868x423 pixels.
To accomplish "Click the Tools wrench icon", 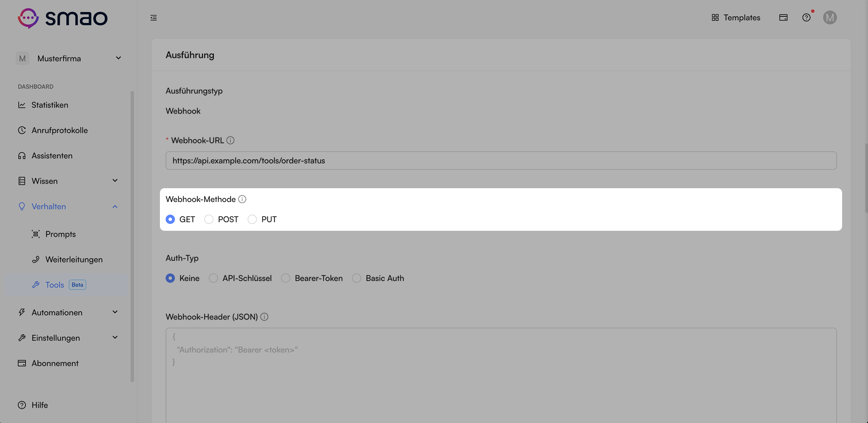I will pyautogui.click(x=36, y=285).
